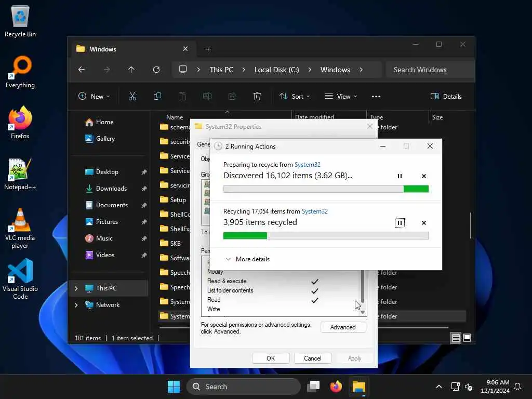Launch the Everything search desktop icon

click(20, 72)
